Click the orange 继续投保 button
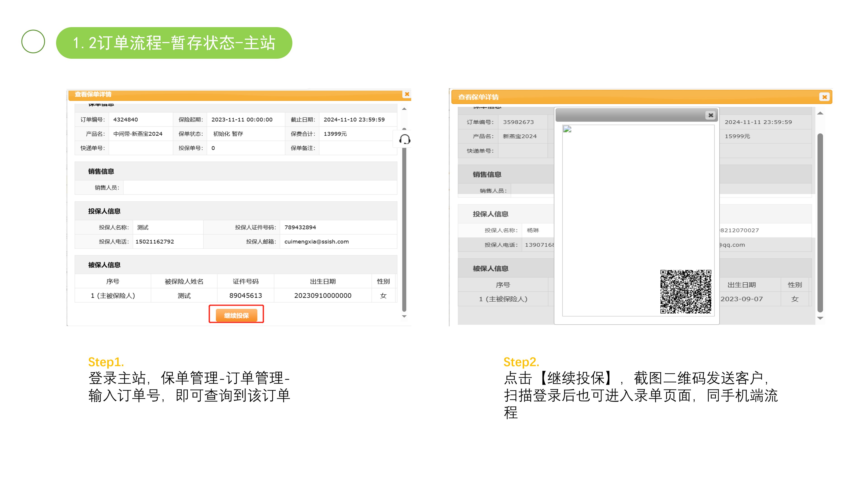 click(236, 315)
